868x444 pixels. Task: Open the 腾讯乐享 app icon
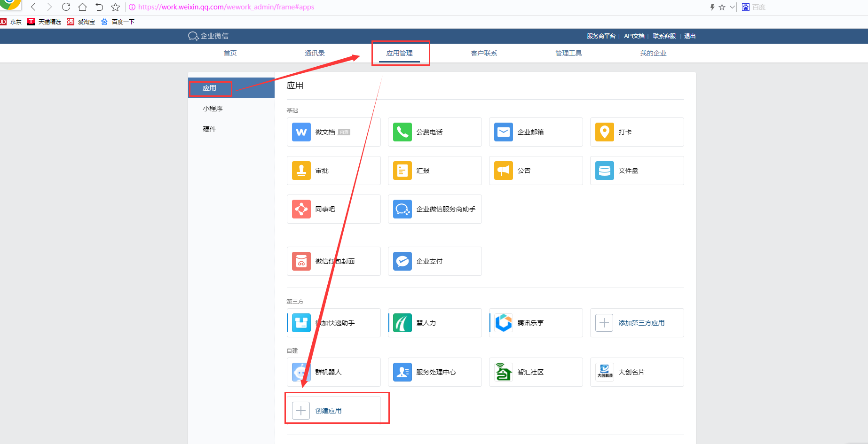(504, 323)
